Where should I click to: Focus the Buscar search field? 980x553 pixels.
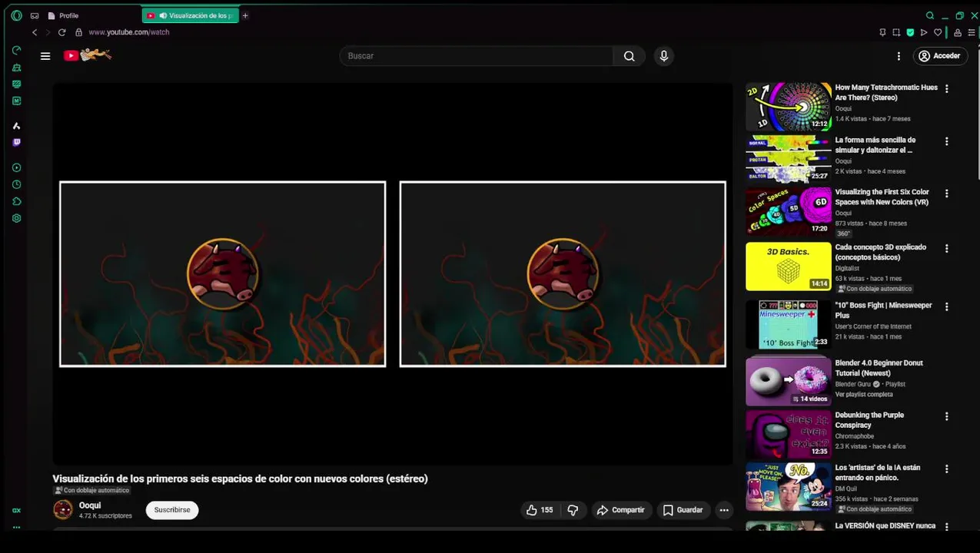(477, 56)
